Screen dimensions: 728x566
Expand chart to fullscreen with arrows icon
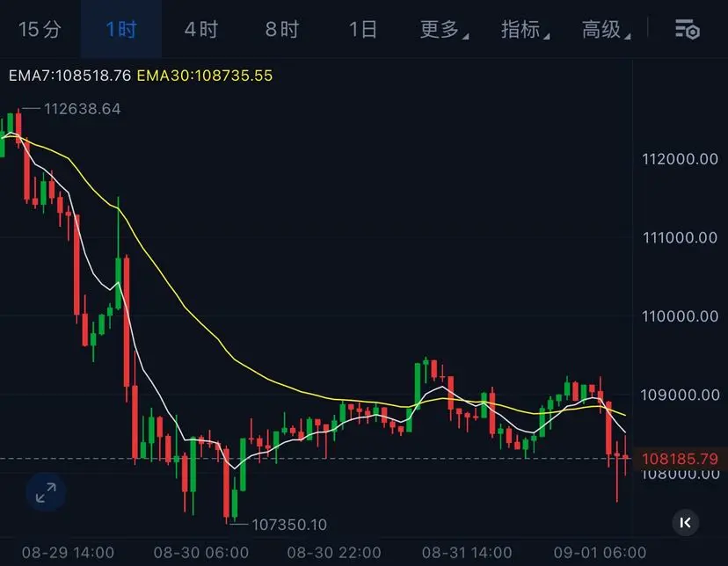tap(46, 492)
